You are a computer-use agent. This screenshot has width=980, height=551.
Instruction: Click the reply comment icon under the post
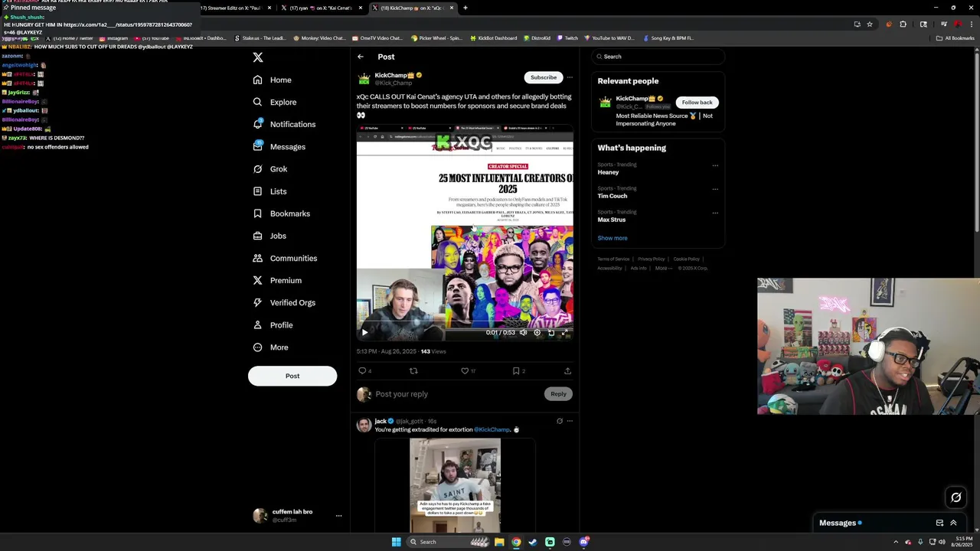pos(363,370)
